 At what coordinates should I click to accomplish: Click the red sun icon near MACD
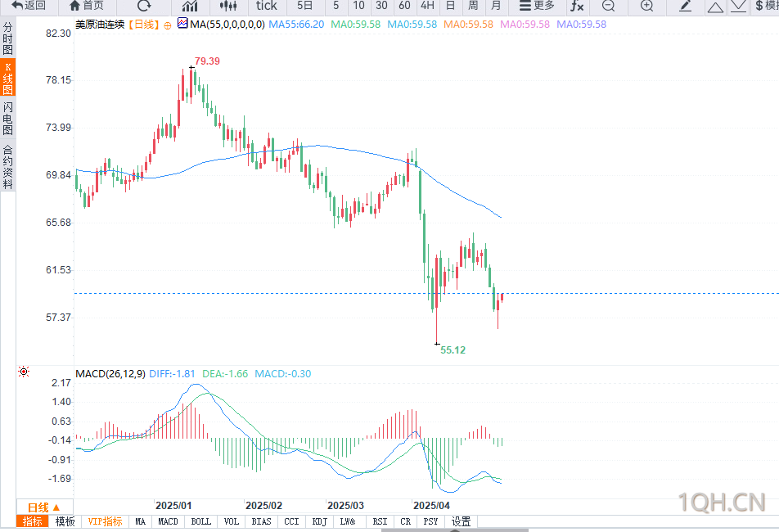pos(24,372)
